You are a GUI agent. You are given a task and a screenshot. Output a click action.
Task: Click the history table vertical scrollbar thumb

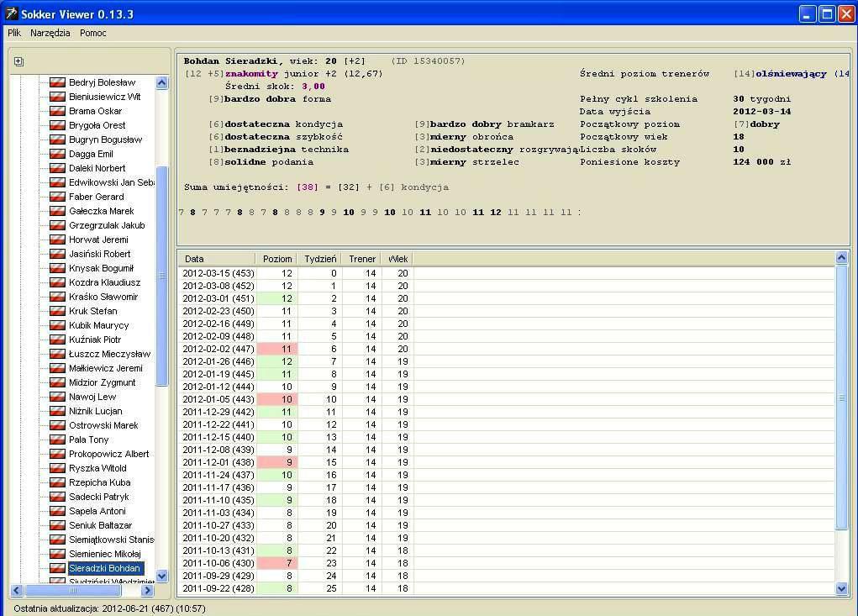(841, 398)
